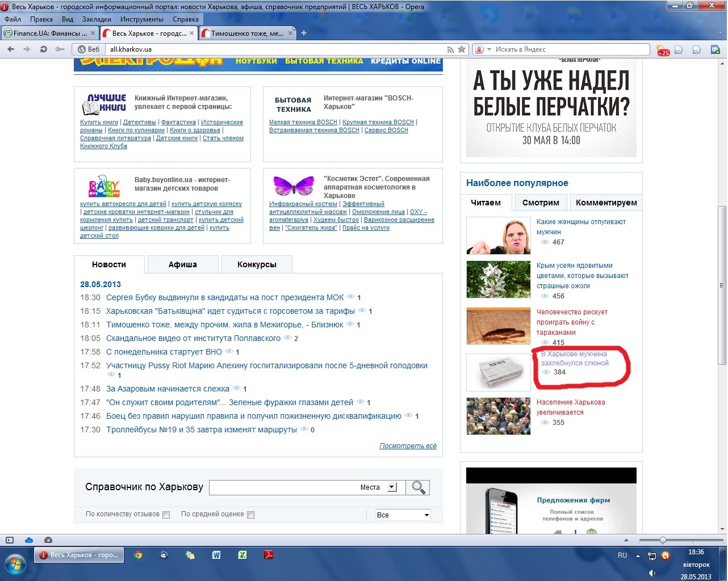Open the Справка menu

(186, 19)
